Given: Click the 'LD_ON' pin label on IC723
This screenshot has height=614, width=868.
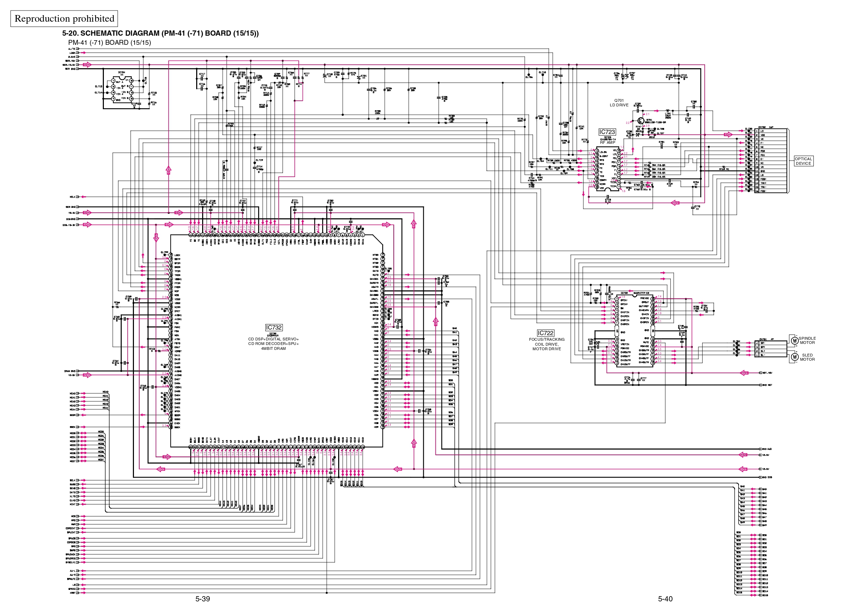Looking at the screenshot, I should 603,153.
